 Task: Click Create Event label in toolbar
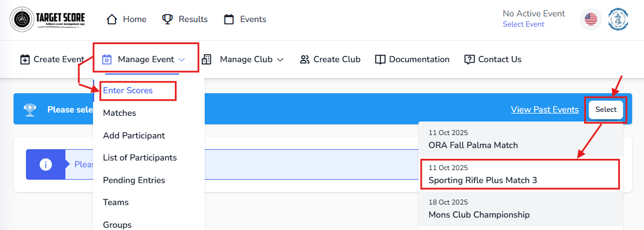coord(59,59)
